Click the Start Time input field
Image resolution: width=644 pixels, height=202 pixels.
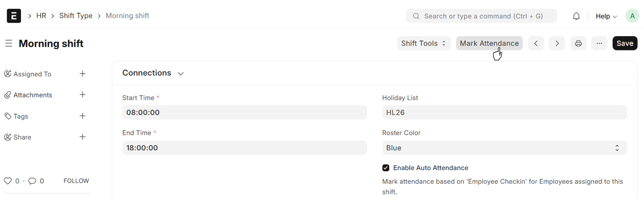coord(244,113)
